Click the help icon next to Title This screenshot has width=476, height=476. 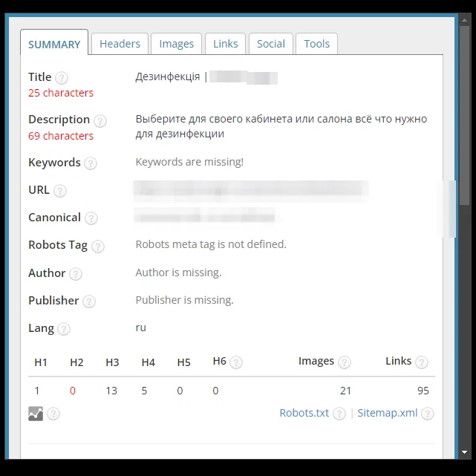(x=62, y=78)
